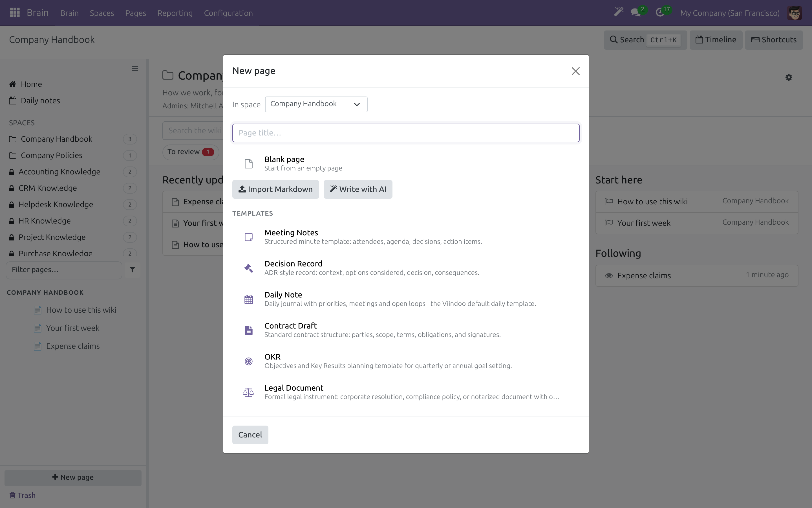The image size is (812, 508).
Task: Click the Write with AI button
Action: click(358, 189)
